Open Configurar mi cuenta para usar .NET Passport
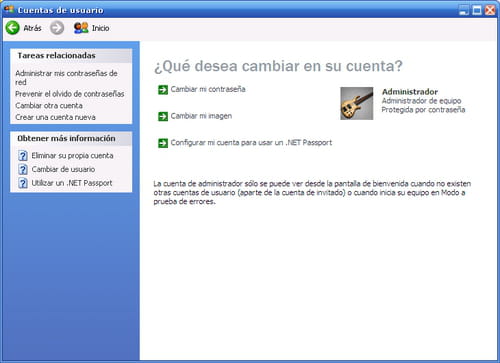 (251, 143)
